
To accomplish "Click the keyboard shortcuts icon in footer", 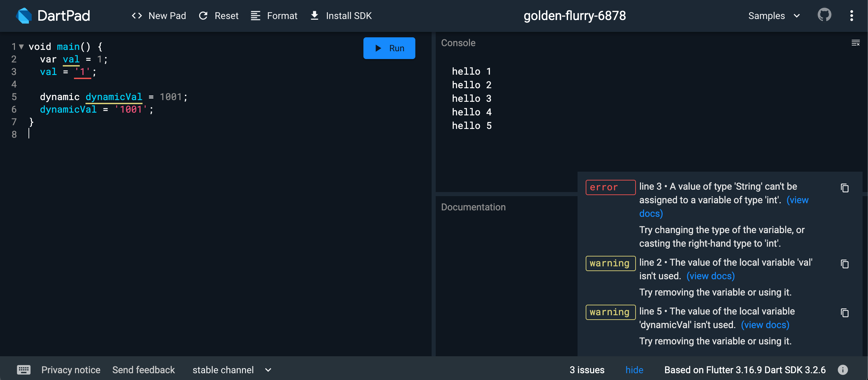I will 24,370.
